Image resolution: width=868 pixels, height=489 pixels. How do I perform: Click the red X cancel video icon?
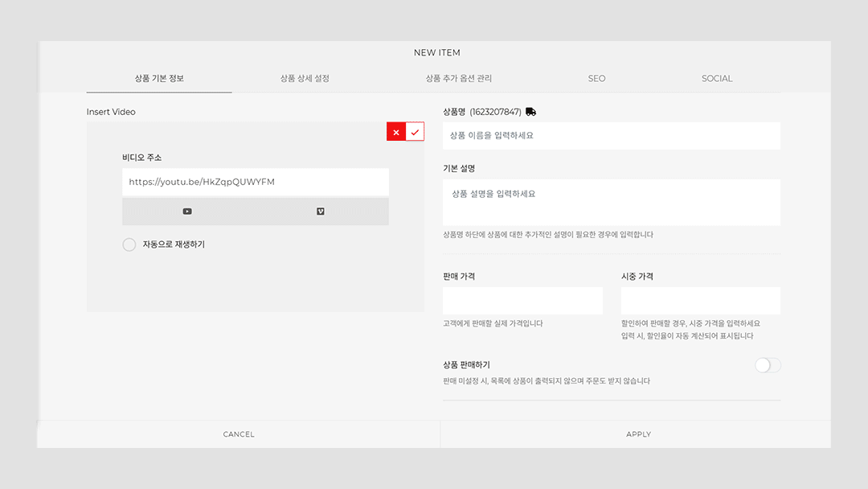(x=396, y=132)
